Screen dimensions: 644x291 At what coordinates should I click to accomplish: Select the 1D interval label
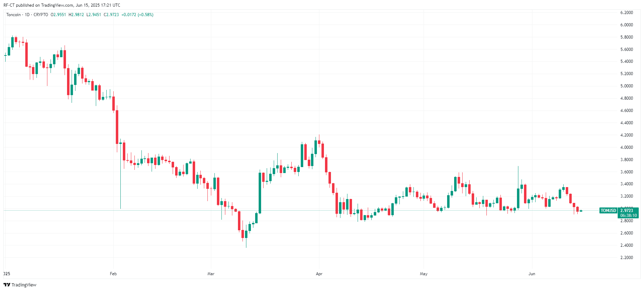click(27, 15)
